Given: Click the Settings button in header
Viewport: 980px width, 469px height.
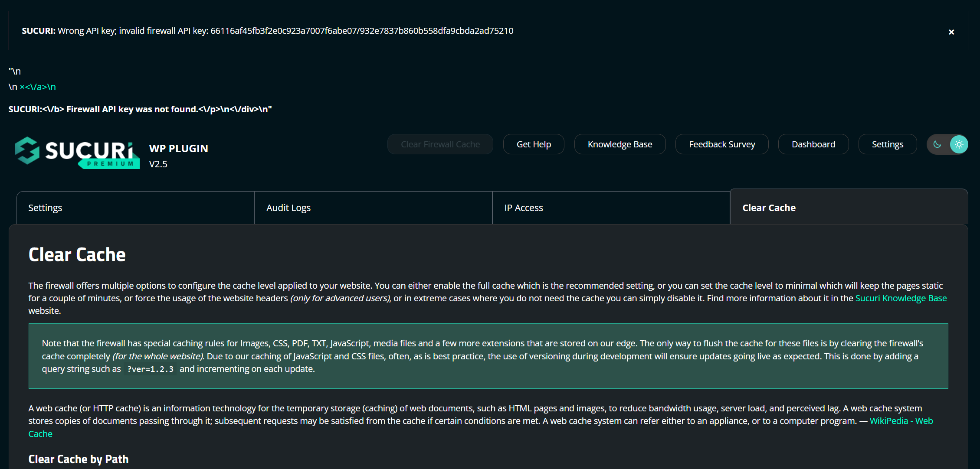Looking at the screenshot, I should (887, 144).
